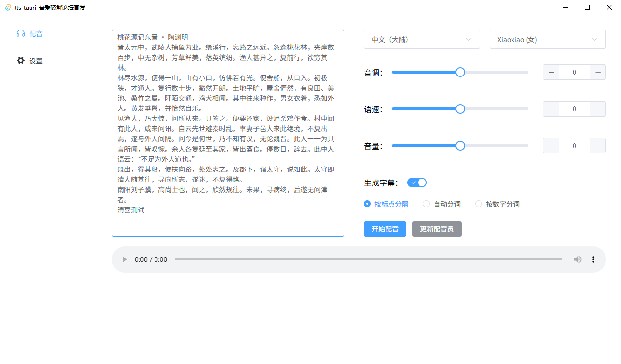Image resolution: width=621 pixels, height=364 pixels.
Task: Open the audio player three-dot menu
Action: point(593,259)
